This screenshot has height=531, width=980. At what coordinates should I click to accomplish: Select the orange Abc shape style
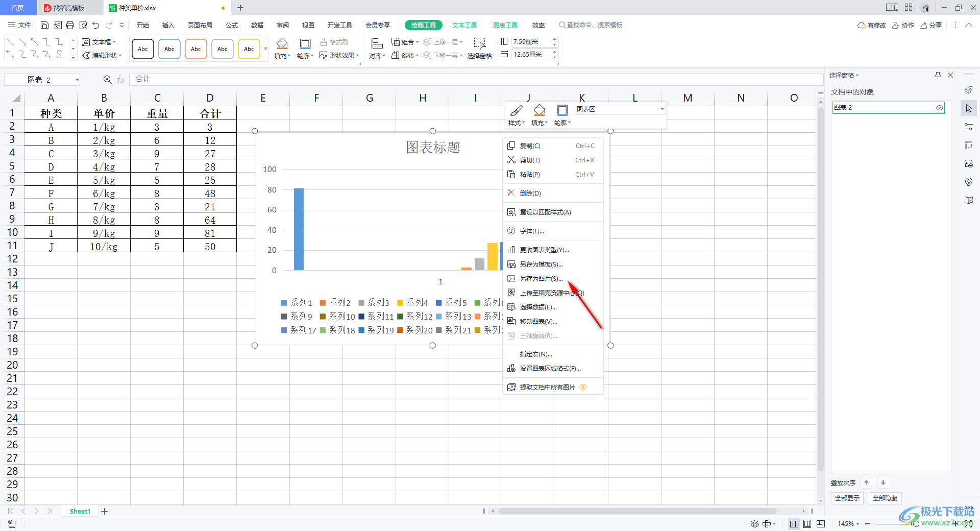coord(196,49)
